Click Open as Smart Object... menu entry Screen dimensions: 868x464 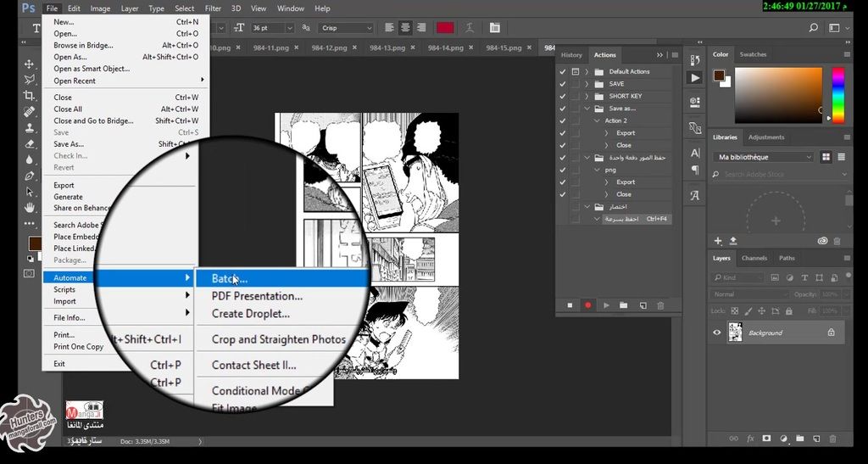[92, 69]
